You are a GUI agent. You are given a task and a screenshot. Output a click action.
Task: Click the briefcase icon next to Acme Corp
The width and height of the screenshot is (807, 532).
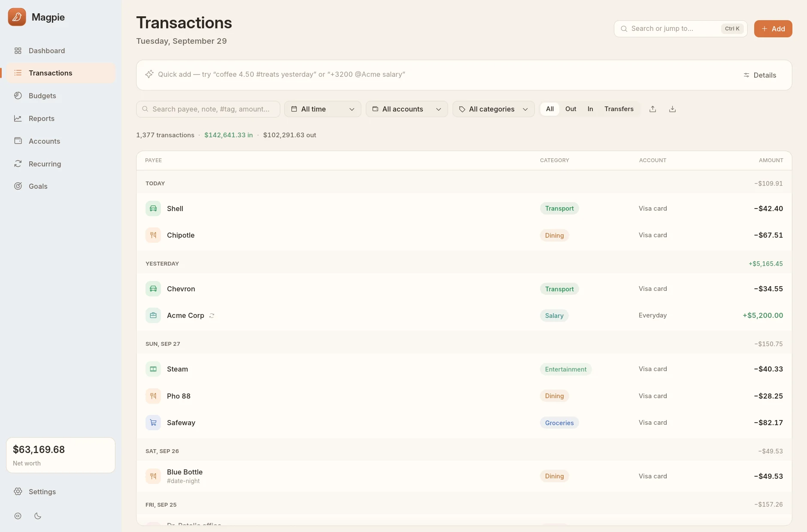tap(153, 315)
